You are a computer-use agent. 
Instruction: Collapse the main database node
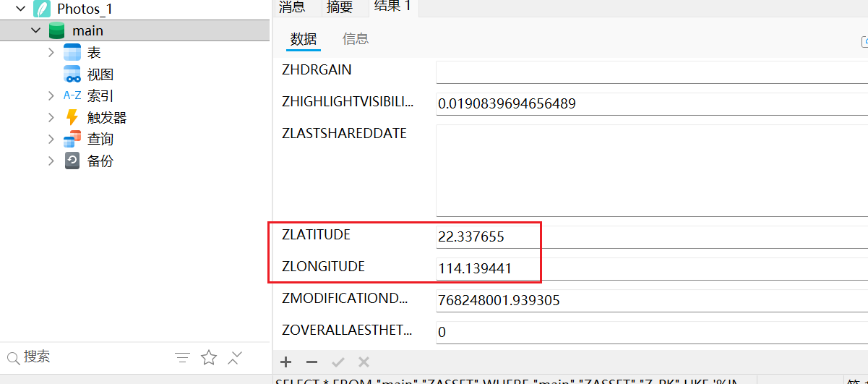pos(36,30)
